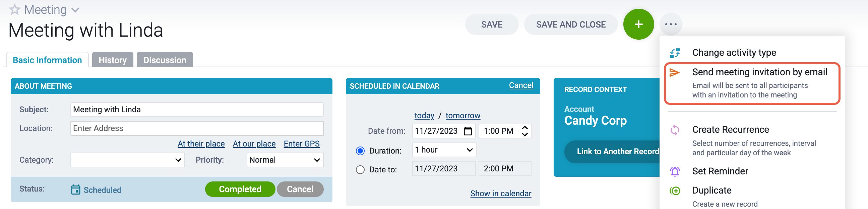This screenshot has width=868, height=209.
Task: Click the favorite star icon next to Meeting
Action: pyautogui.click(x=14, y=9)
